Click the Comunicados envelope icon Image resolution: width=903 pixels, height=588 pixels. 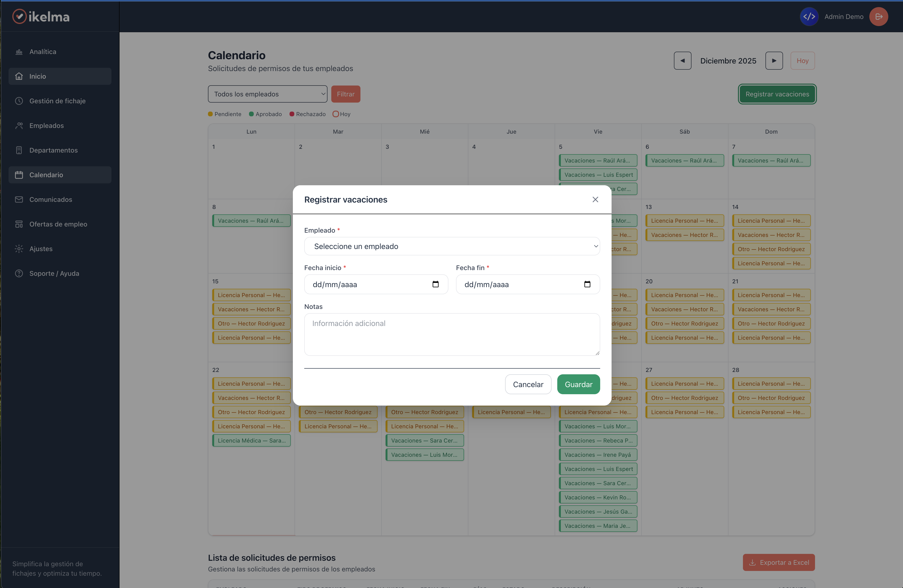pyautogui.click(x=19, y=199)
